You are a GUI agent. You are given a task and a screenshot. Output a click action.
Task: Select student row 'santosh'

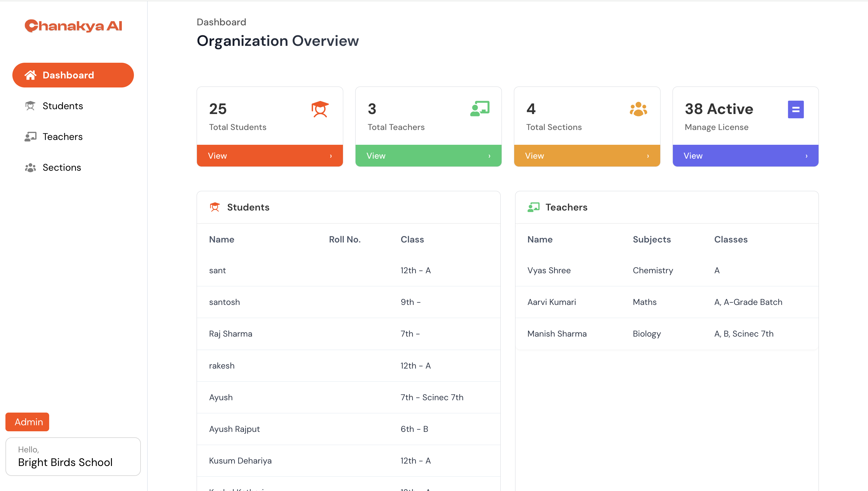[348, 302]
